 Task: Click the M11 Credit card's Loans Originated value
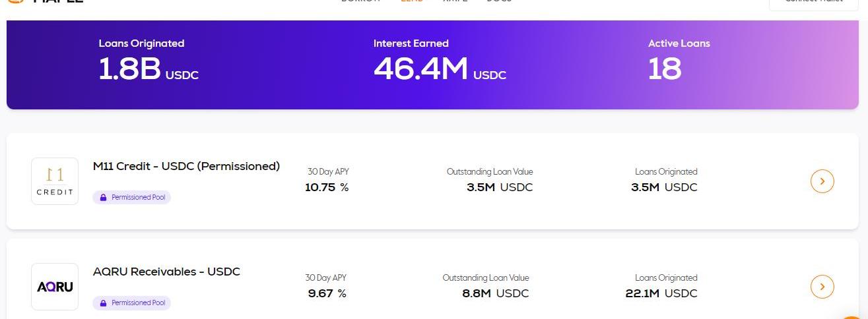[x=664, y=187]
